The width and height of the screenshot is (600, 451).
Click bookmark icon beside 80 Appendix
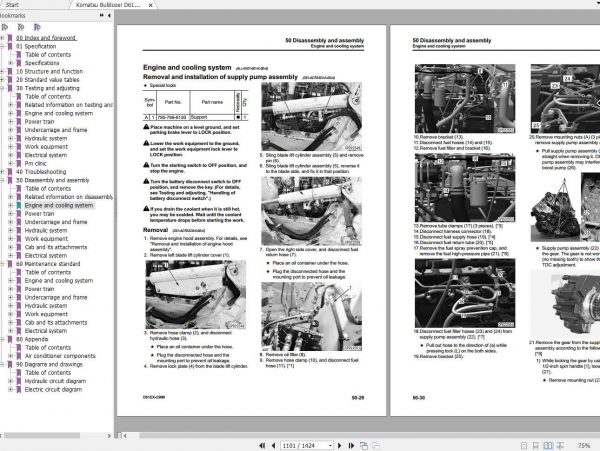coord(10,340)
